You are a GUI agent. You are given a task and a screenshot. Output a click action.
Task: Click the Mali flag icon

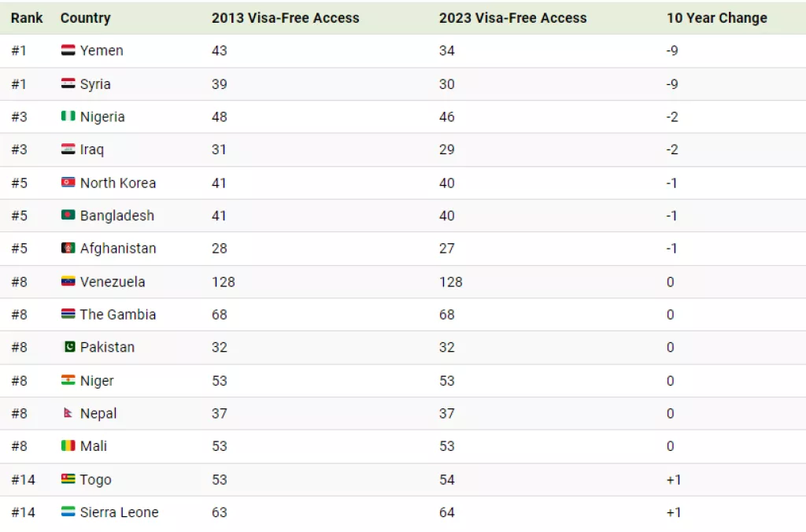[x=68, y=445]
